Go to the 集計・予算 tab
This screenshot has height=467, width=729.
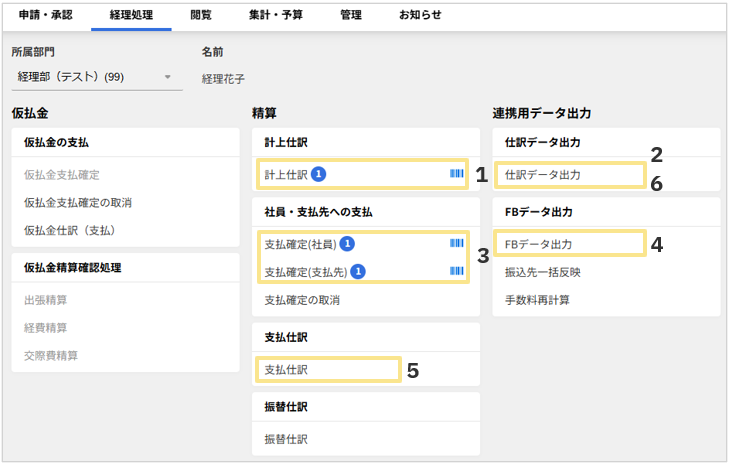[x=276, y=16]
